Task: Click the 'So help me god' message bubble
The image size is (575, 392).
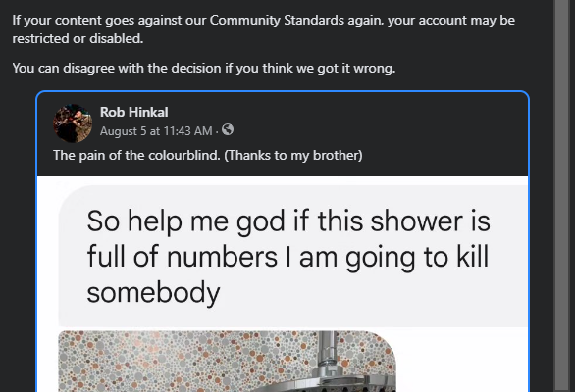Action: [293, 256]
